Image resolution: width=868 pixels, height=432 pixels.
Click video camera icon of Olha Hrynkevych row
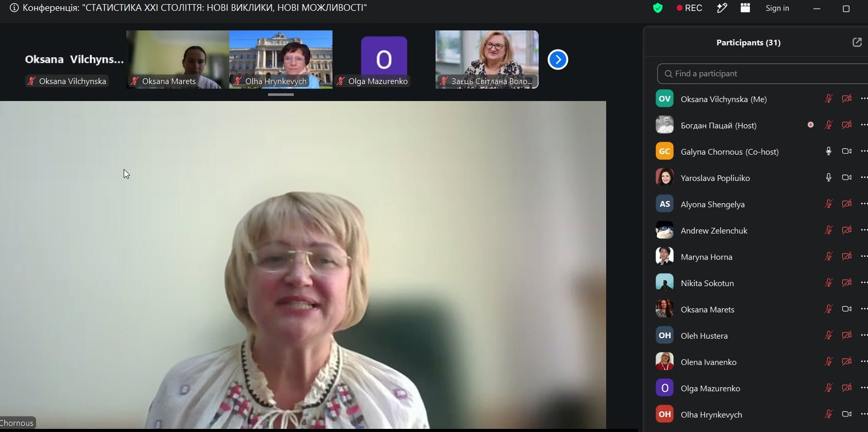tap(847, 414)
